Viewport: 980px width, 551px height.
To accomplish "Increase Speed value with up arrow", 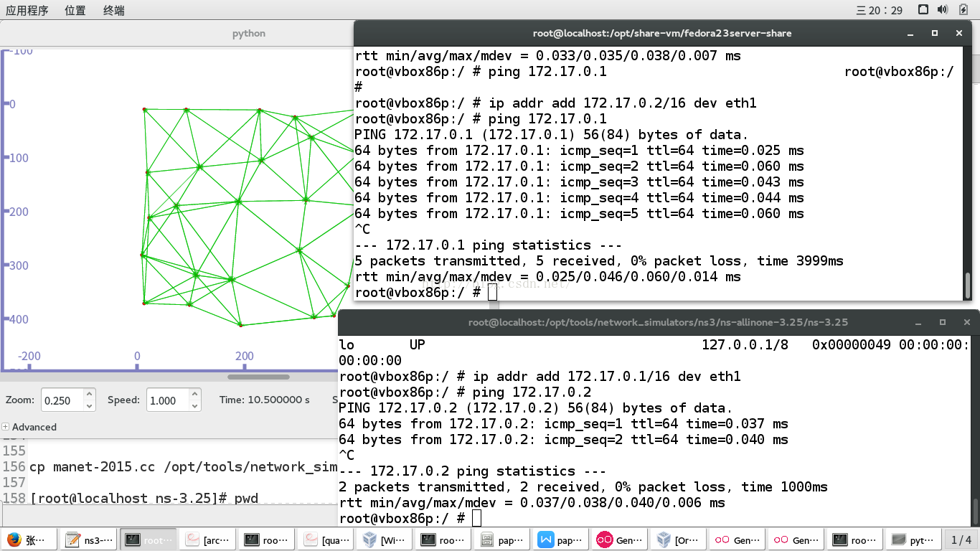I will 194,395.
